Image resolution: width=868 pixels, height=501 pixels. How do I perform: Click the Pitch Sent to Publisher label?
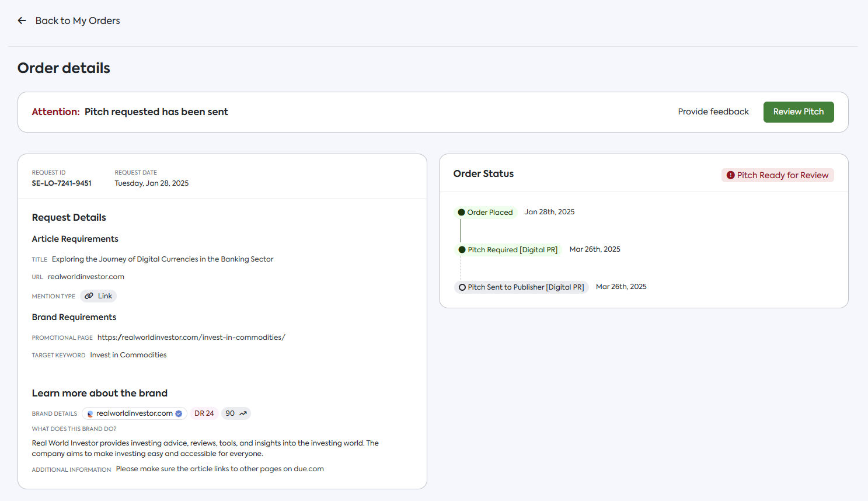pos(525,287)
